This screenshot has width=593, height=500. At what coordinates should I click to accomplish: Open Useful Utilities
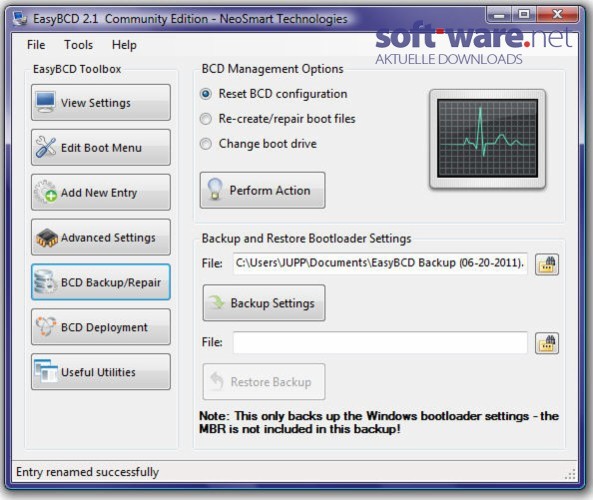(101, 372)
